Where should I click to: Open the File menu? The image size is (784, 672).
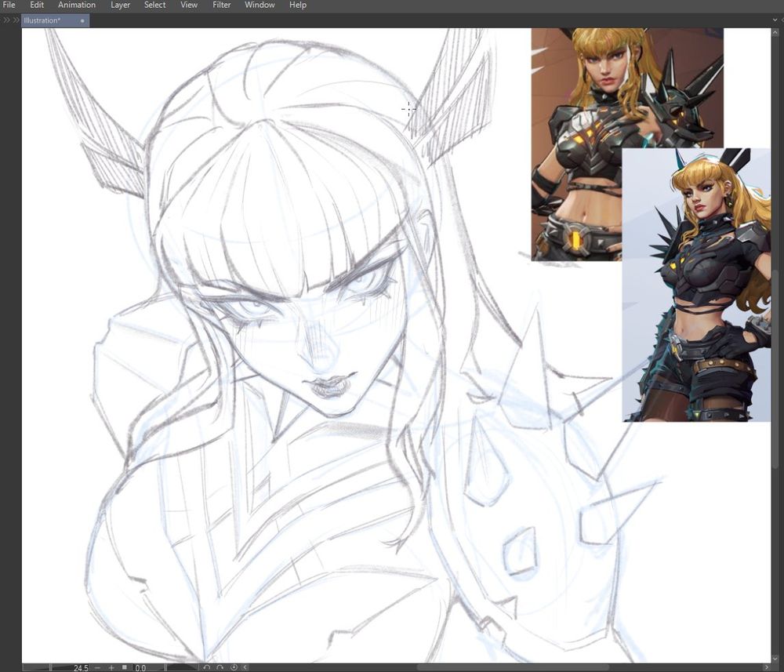(9, 5)
